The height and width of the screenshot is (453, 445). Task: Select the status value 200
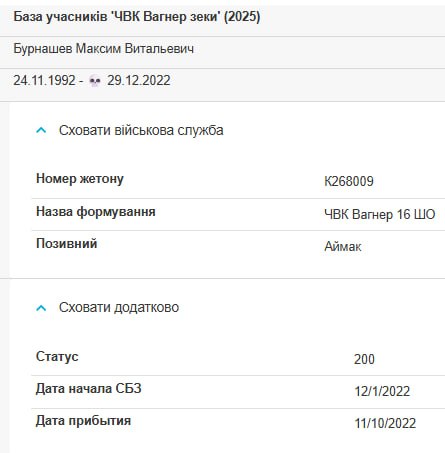(x=364, y=359)
